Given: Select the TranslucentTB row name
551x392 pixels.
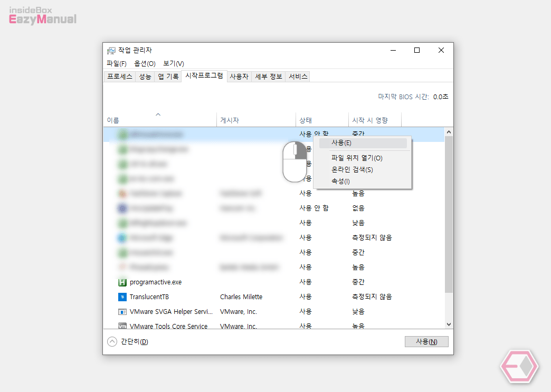Looking at the screenshot, I should (x=149, y=297).
